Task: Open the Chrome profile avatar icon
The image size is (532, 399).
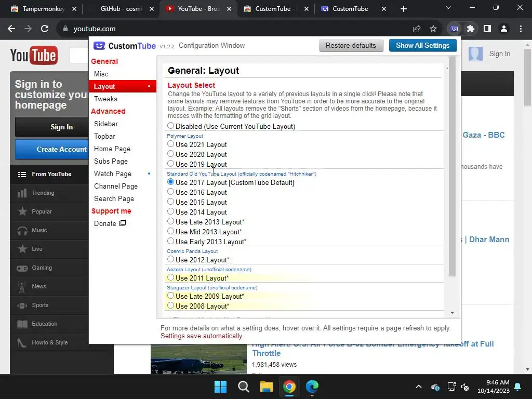Action: click(504, 29)
